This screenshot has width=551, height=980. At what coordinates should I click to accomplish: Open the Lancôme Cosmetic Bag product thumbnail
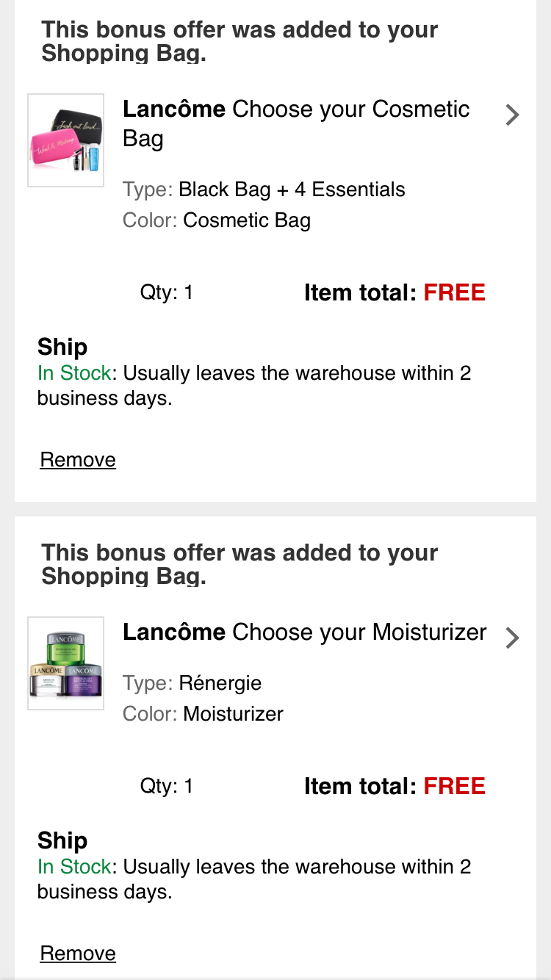[66, 140]
